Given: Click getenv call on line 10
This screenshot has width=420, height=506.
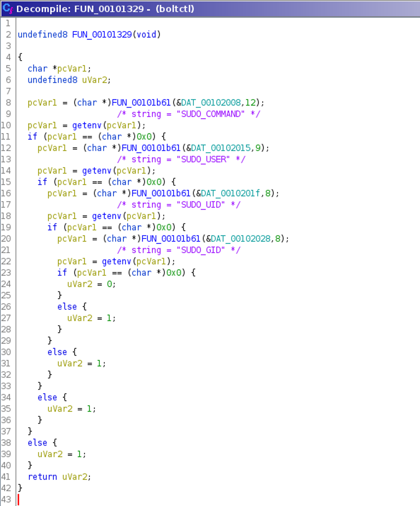Looking at the screenshot, I should pyautogui.click(x=87, y=126).
